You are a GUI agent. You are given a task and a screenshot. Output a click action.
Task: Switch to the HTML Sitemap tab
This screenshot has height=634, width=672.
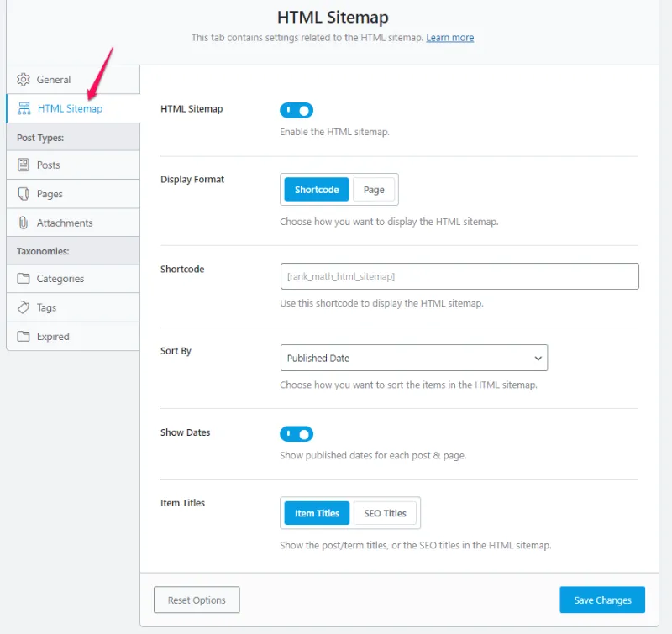[70, 107]
